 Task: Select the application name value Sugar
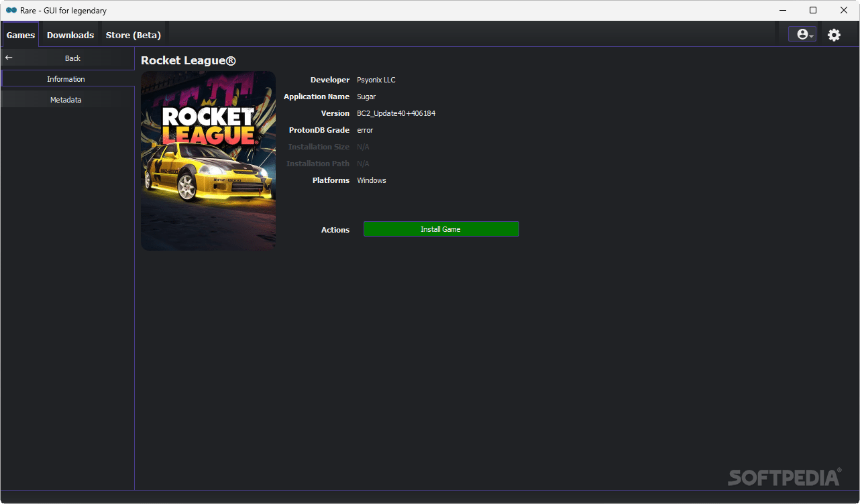click(x=366, y=97)
